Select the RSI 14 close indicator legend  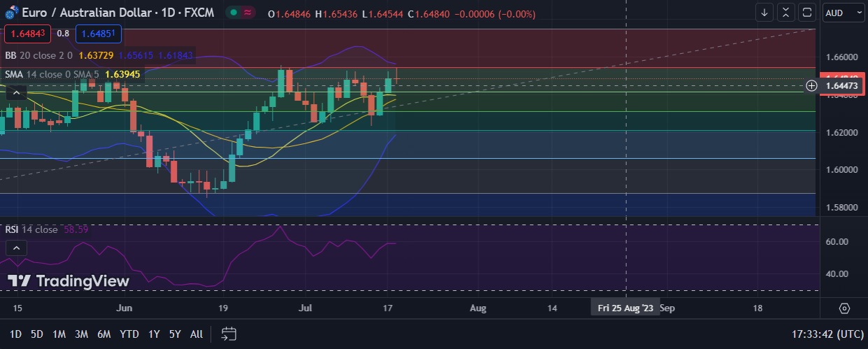point(31,229)
